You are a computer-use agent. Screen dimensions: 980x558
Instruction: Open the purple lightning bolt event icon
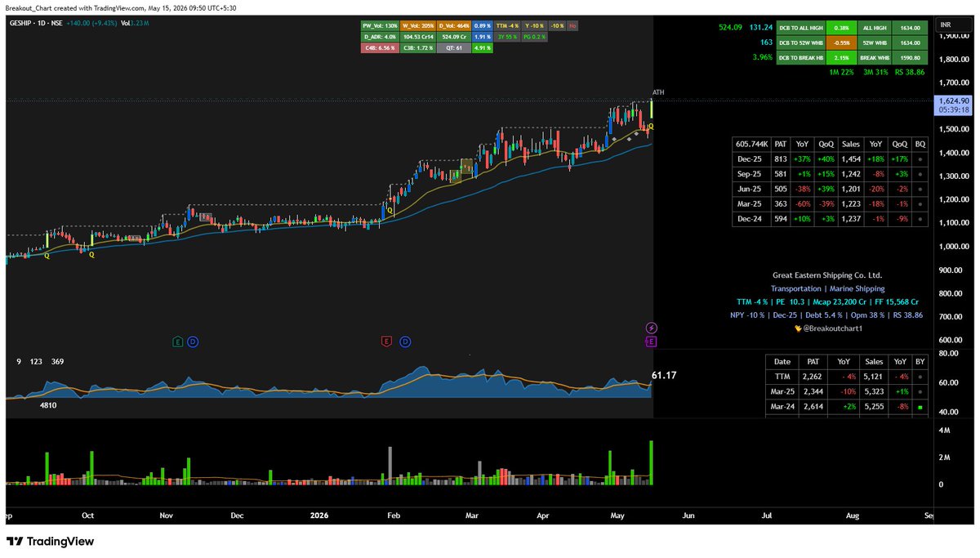[651, 328]
